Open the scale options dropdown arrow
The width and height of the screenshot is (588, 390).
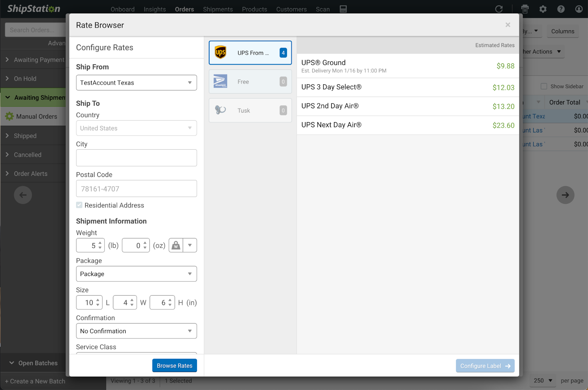tap(190, 245)
